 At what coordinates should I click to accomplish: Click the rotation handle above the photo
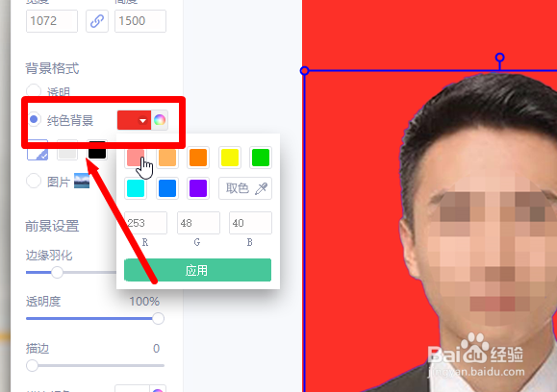[500, 58]
